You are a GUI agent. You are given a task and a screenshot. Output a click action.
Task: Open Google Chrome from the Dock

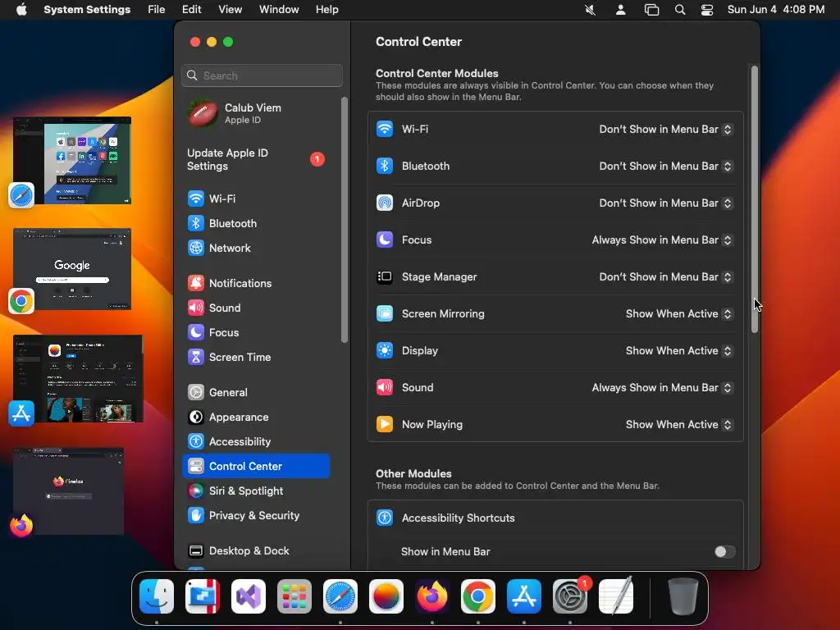click(478, 596)
